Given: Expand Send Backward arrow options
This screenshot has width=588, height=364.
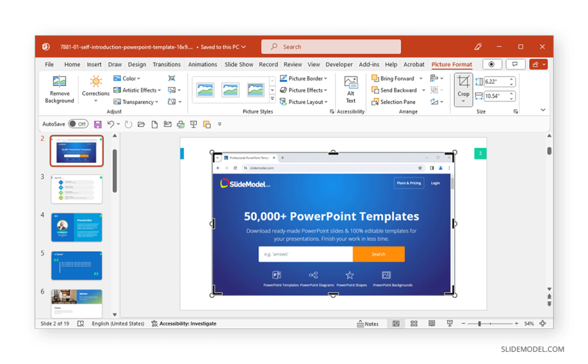Looking at the screenshot, I should pos(424,90).
